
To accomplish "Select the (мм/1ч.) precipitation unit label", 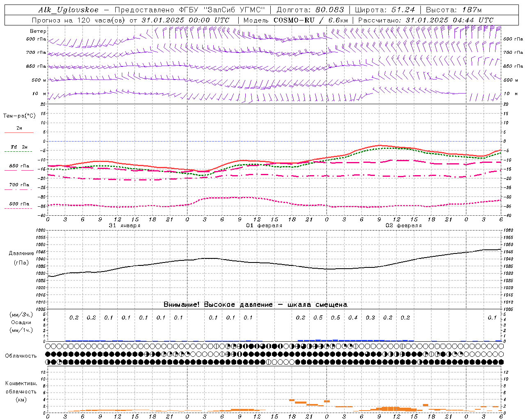I will (x=21, y=330).
